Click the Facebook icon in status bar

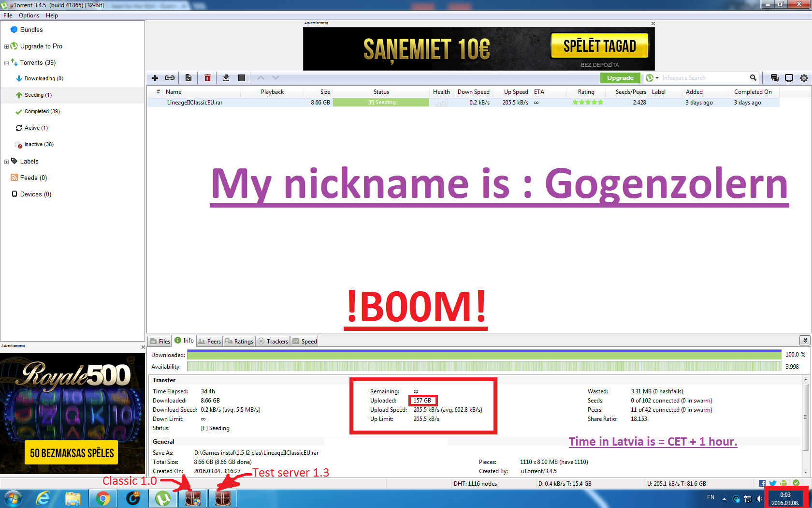762,483
